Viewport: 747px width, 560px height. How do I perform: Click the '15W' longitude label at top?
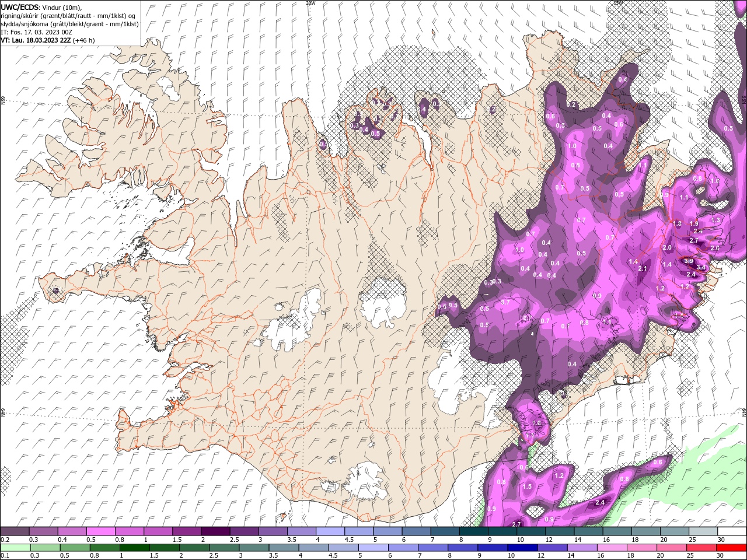(x=619, y=3)
